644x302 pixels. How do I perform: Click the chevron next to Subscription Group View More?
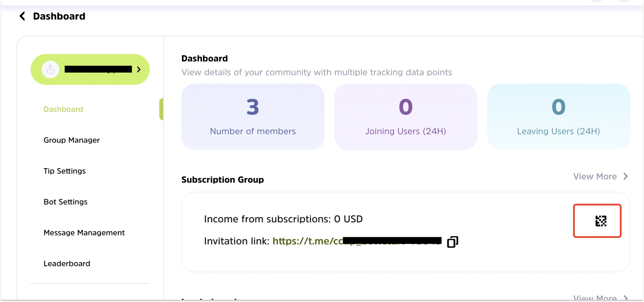[x=626, y=176]
